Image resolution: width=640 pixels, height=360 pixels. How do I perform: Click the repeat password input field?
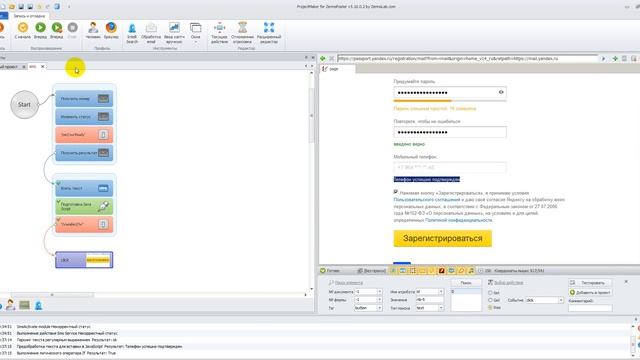pos(450,132)
